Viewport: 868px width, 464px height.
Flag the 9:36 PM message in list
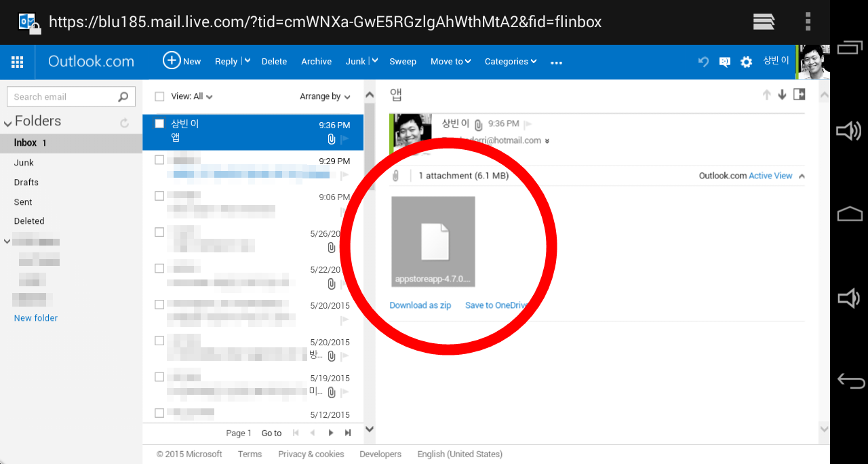click(344, 139)
